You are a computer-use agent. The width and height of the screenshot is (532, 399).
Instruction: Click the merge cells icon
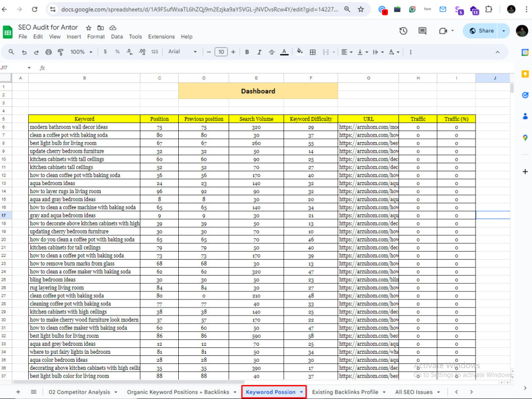point(326,52)
